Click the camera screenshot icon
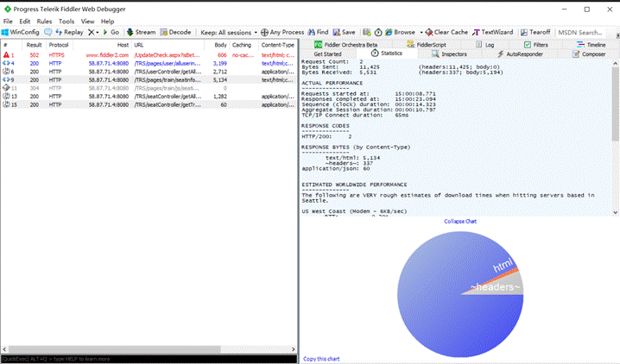The image size is (620, 364). (x=366, y=33)
